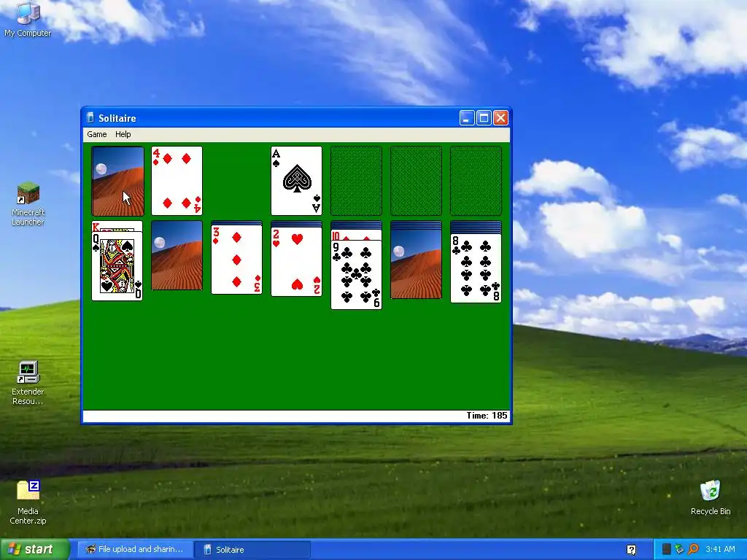This screenshot has width=747, height=560.
Task: Close the Solitaire window
Action: coord(500,117)
